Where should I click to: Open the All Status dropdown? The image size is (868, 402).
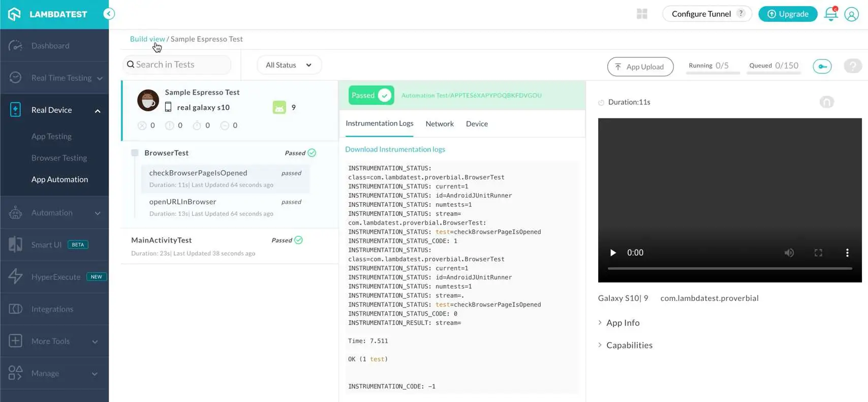[x=289, y=65]
